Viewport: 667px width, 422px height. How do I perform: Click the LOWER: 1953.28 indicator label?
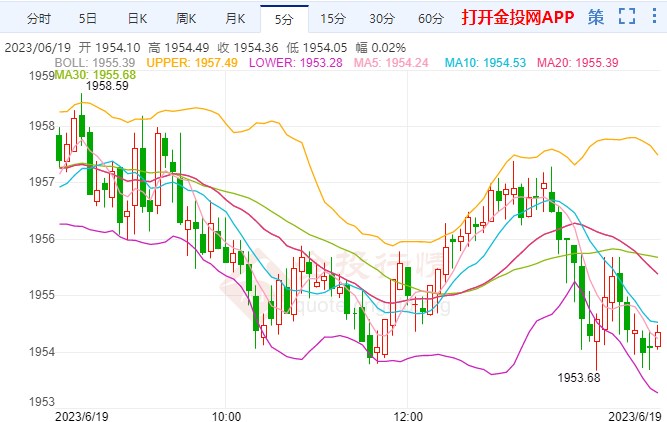pos(296,63)
